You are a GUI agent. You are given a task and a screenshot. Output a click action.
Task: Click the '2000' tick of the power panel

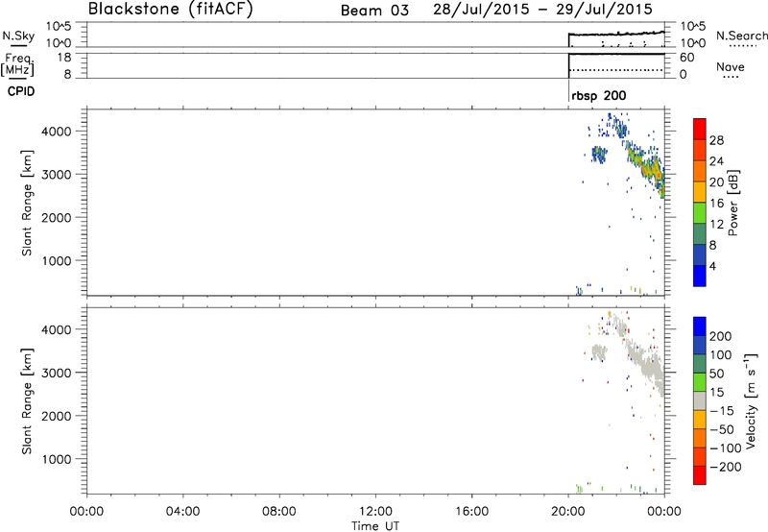tap(57, 217)
